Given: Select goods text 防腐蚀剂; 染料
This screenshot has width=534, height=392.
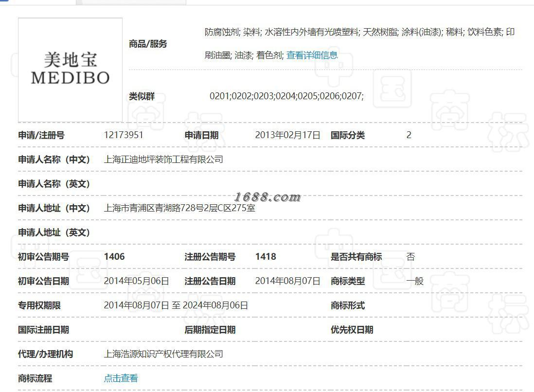Looking at the screenshot, I should tap(233, 32).
